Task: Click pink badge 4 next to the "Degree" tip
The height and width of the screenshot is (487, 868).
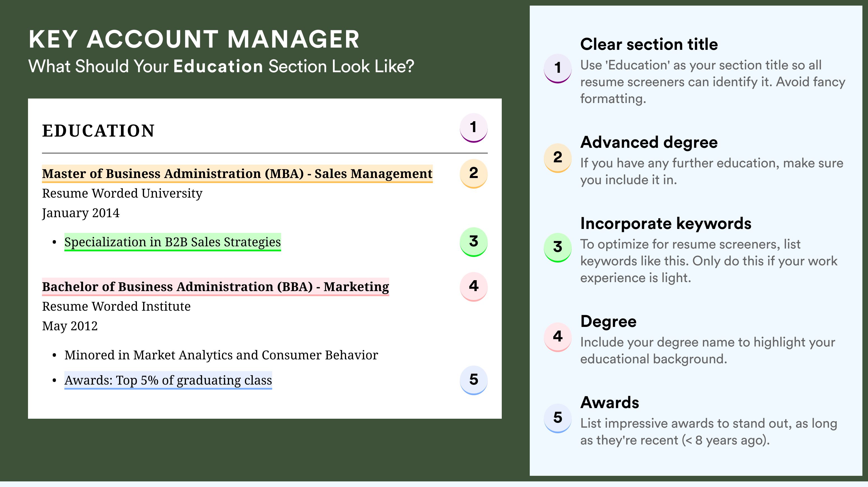Action: [x=558, y=337]
